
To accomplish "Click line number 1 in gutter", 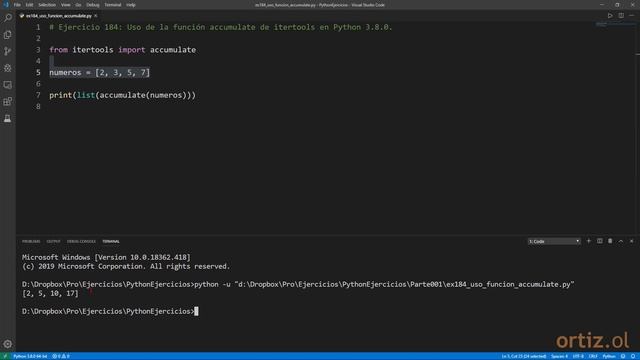I will point(38,27).
